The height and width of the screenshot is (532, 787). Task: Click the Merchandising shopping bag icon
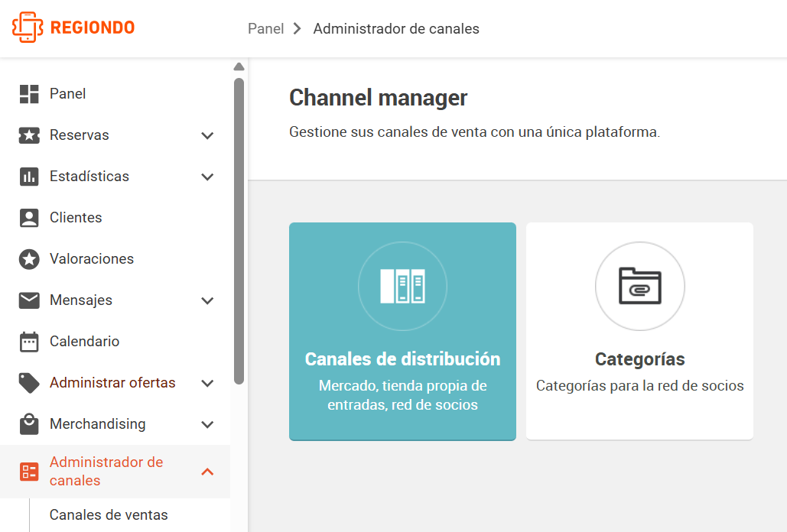coord(29,424)
